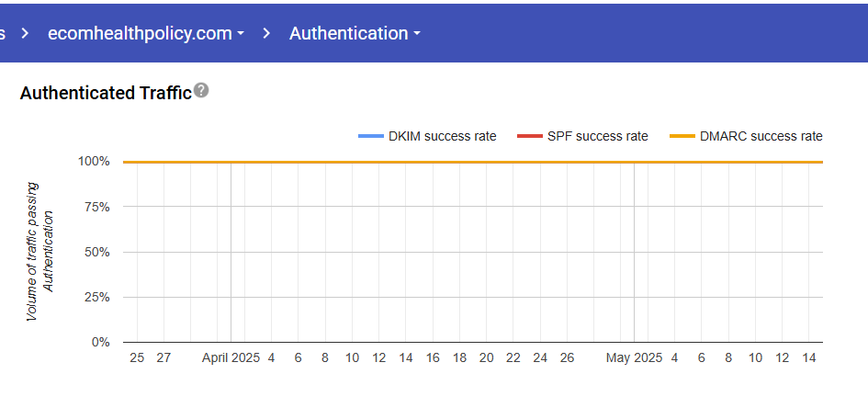This screenshot has height=408, width=868.
Task: Select the April 2025 marker on the axis
Action: [231, 357]
